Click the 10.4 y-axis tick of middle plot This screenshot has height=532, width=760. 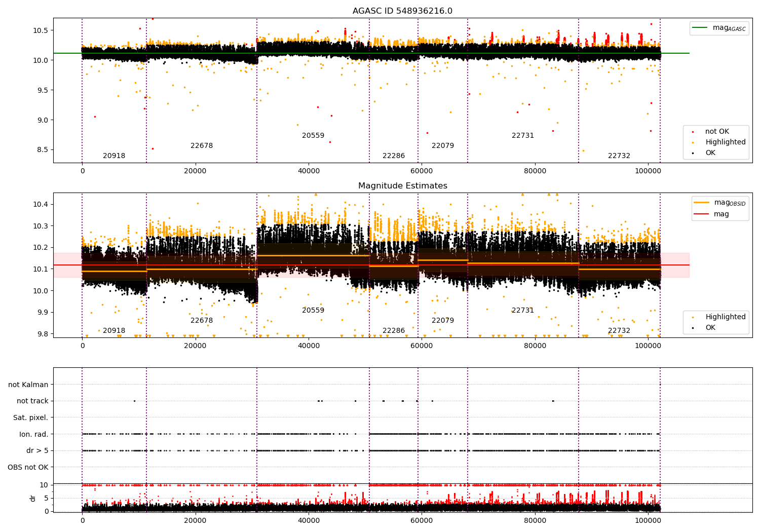point(41,204)
